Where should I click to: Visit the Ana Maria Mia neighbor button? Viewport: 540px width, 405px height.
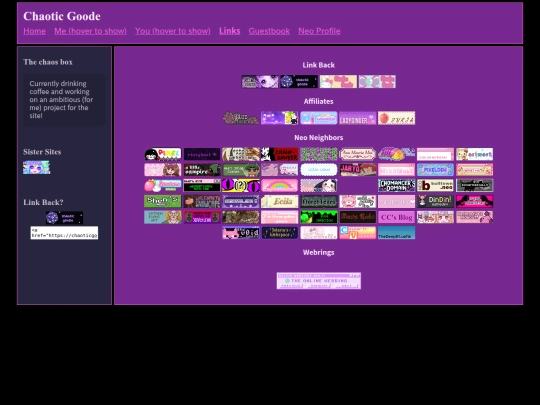[x=357, y=154]
